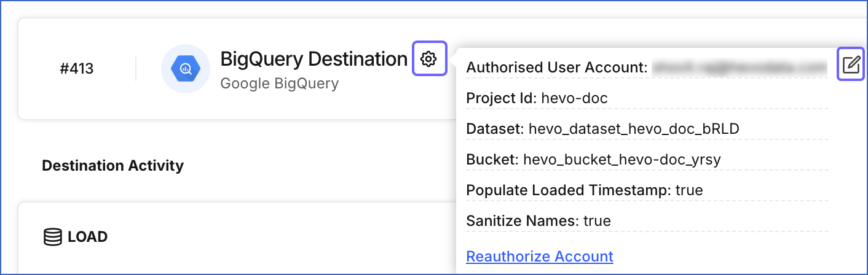Click the pencil edit icon in popup

[851, 64]
